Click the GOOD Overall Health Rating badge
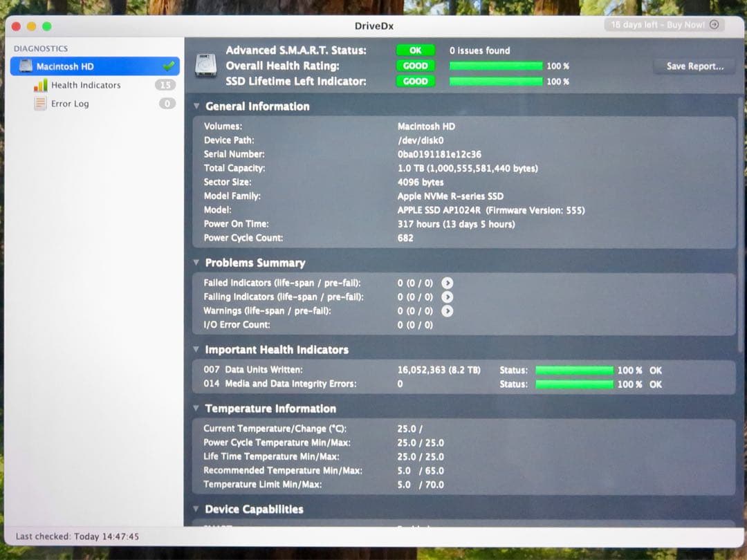 click(x=415, y=66)
